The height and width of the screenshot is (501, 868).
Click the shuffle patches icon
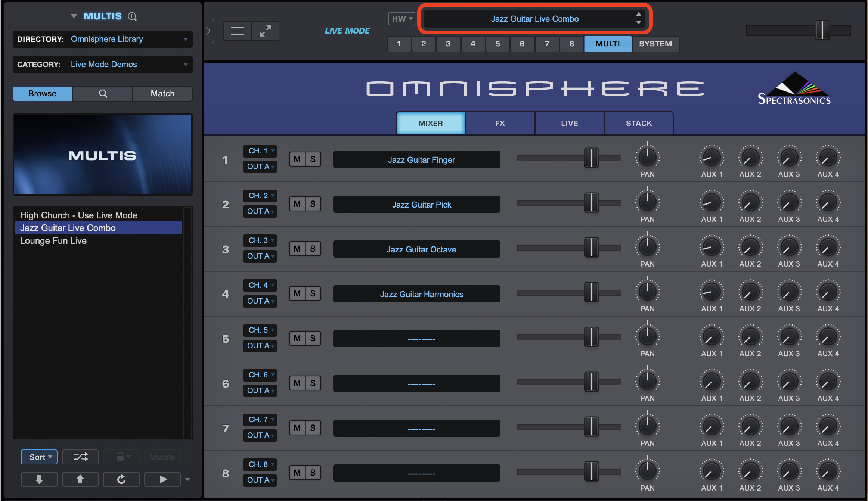[80, 457]
